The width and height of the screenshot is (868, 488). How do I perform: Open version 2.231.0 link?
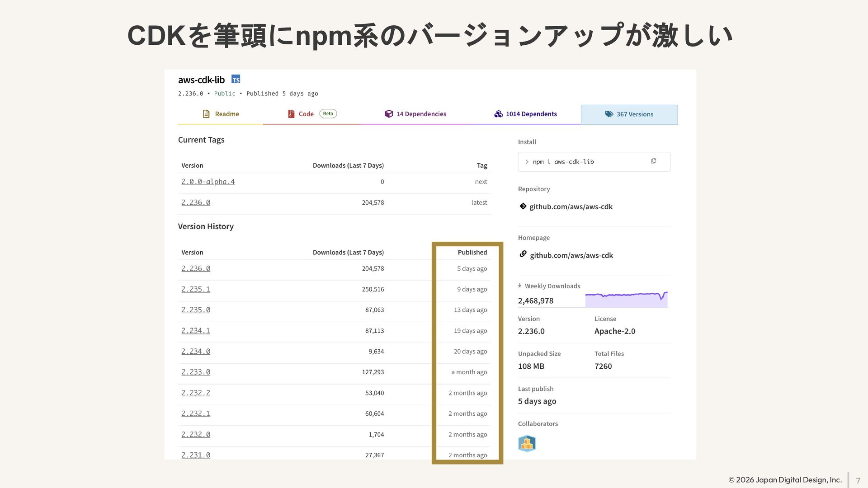click(196, 455)
